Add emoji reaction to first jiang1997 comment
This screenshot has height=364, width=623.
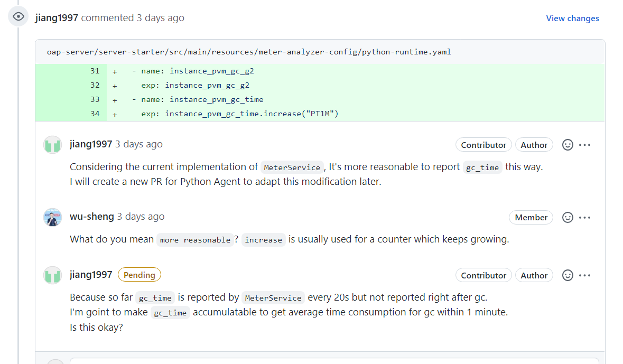click(x=568, y=145)
